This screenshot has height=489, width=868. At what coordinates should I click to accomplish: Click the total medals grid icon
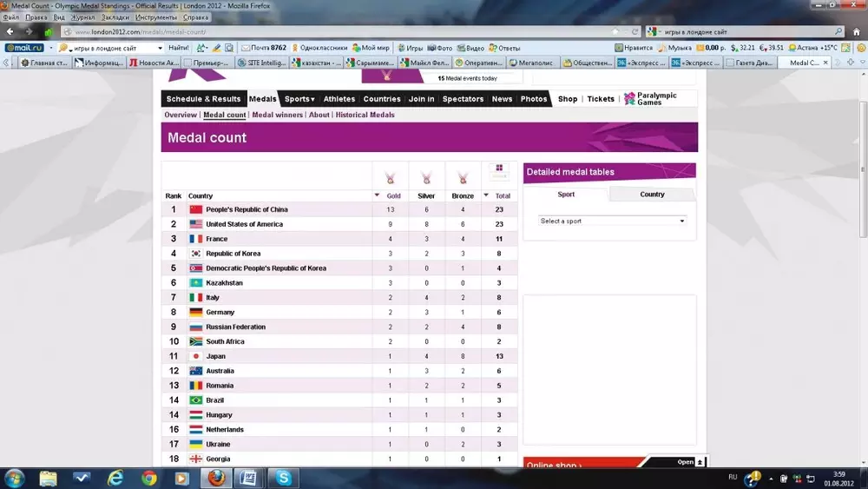pyautogui.click(x=499, y=170)
